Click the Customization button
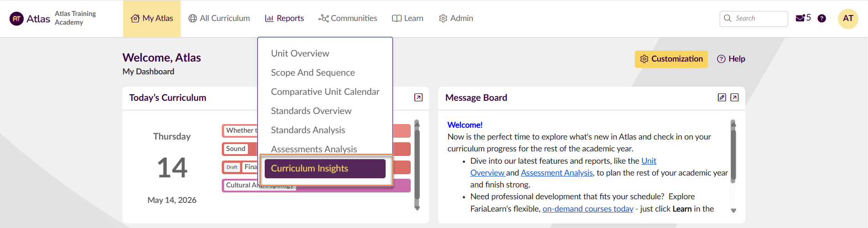Viewport: 868px width, 228px height. (671, 59)
